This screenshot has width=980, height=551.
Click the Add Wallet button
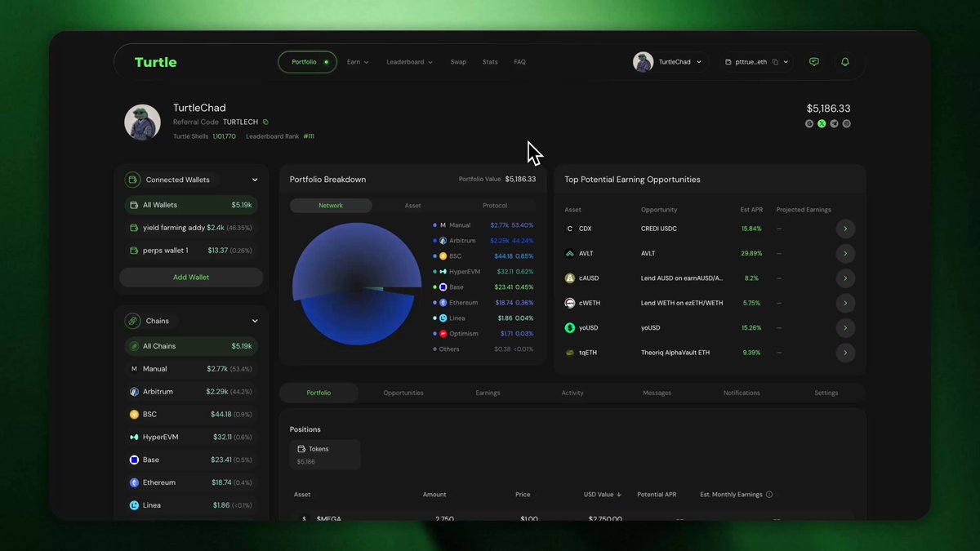191,278
